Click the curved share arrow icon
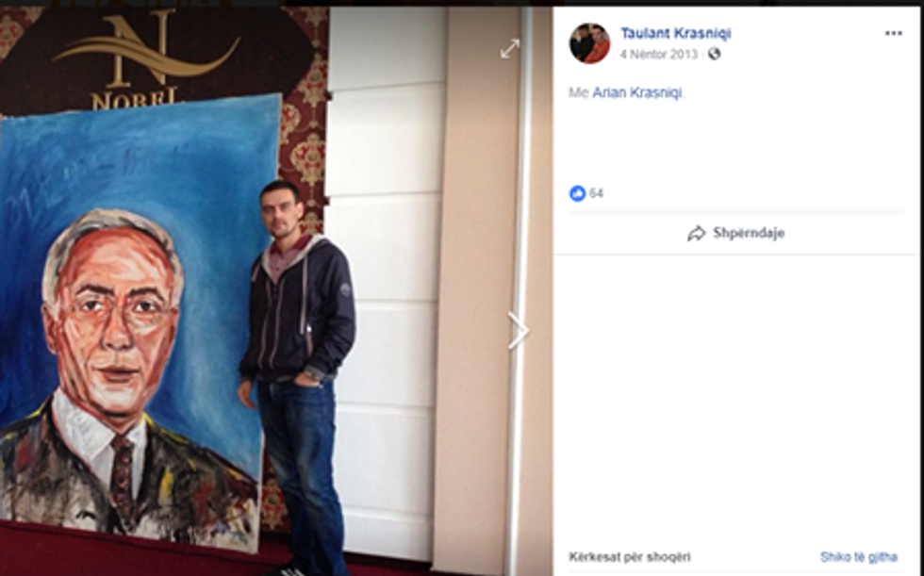Image resolution: width=924 pixels, height=576 pixels. coord(697,233)
